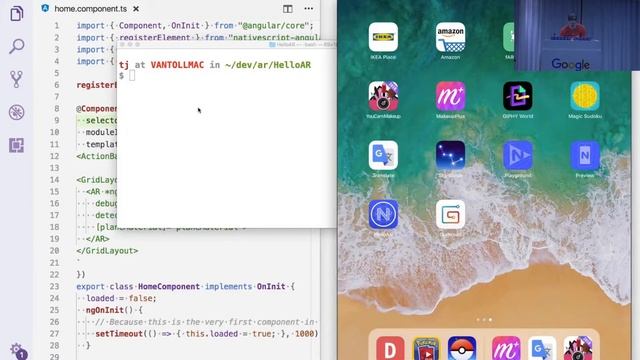The image size is (640, 360).
Task: Click the ~/dev/ar/HelloAR path in the terminal
Action: tap(268, 65)
